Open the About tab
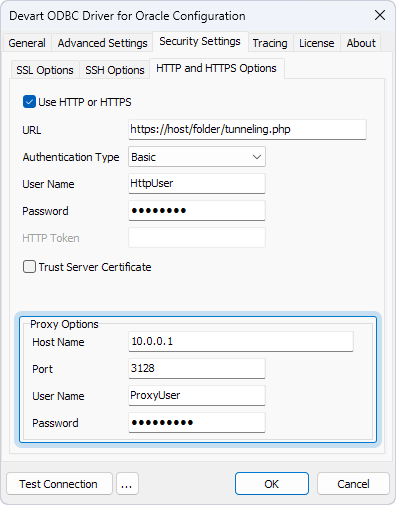Screen dimensions: 396x505 coord(361,43)
